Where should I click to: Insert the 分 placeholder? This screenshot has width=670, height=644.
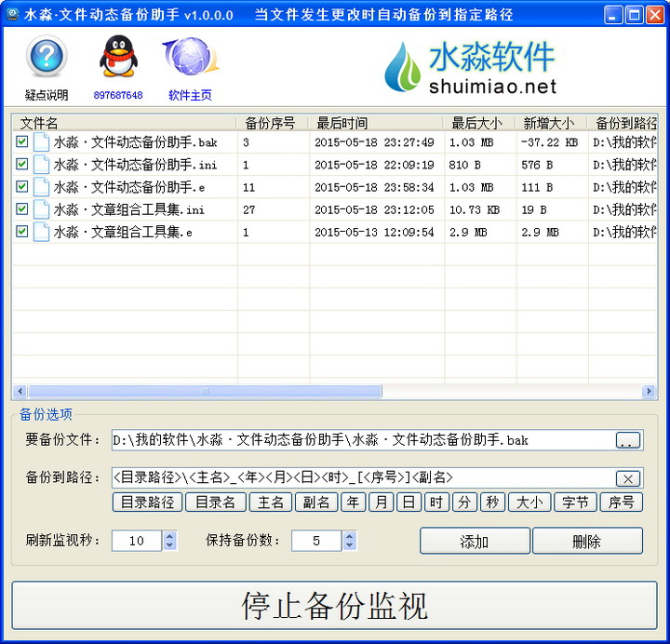464,503
